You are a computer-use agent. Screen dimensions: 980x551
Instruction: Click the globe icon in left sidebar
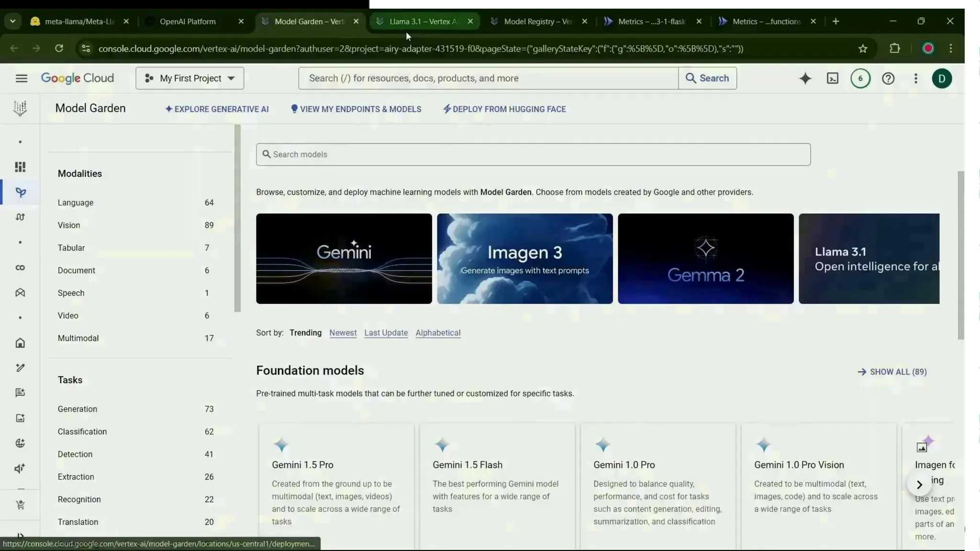[x=20, y=443]
